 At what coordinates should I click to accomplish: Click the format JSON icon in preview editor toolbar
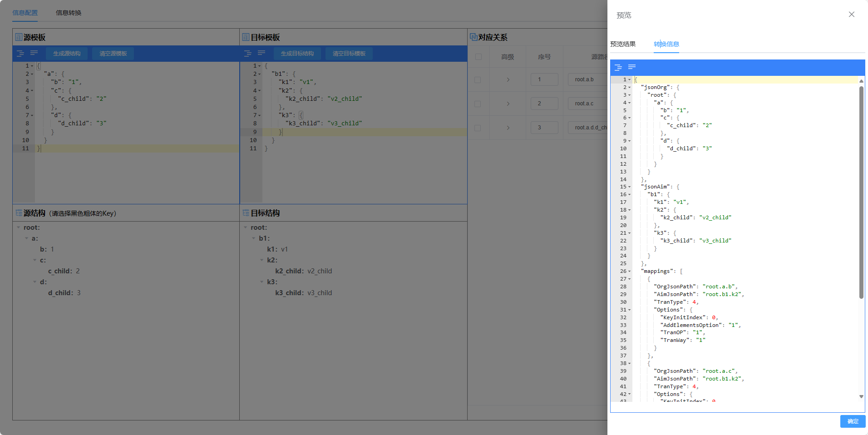coord(618,67)
